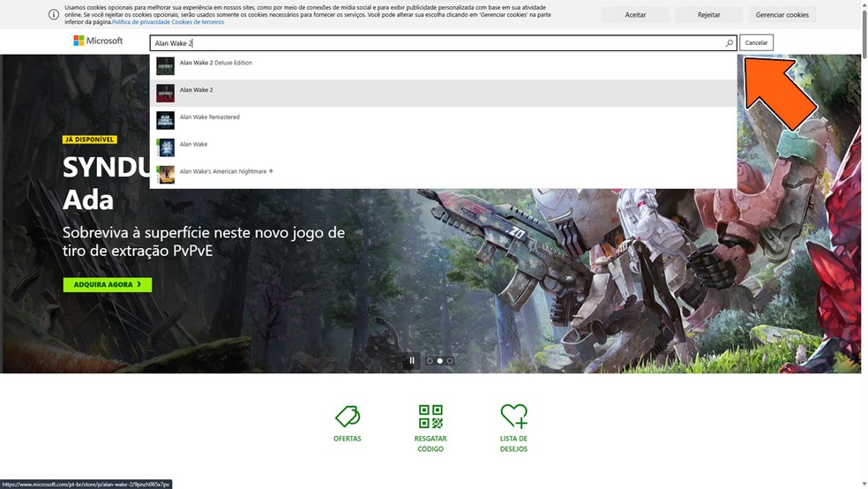868x489 pixels.
Task: Accept cookies with the Aceitar button
Action: point(635,14)
